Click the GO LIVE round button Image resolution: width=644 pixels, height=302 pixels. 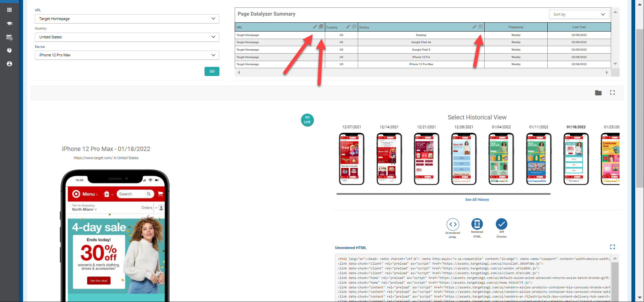tap(307, 120)
